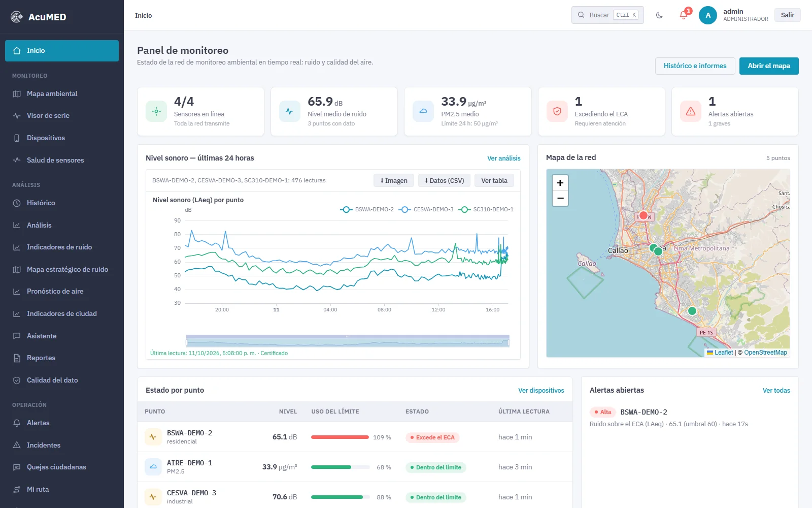Download chart via Imagen button
Screen dimensions: 812x508
point(394,181)
